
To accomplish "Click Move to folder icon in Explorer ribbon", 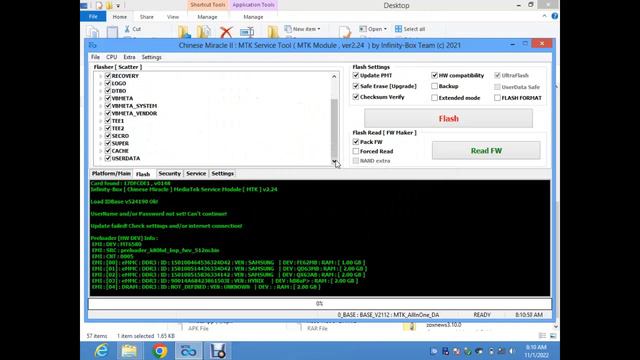I will pos(184,32).
